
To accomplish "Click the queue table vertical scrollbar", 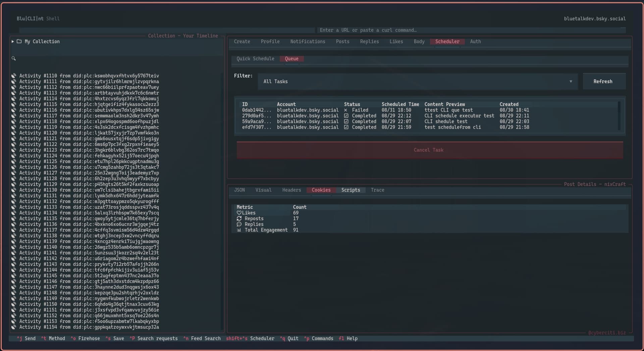I will pyautogui.click(x=619, y=116).
